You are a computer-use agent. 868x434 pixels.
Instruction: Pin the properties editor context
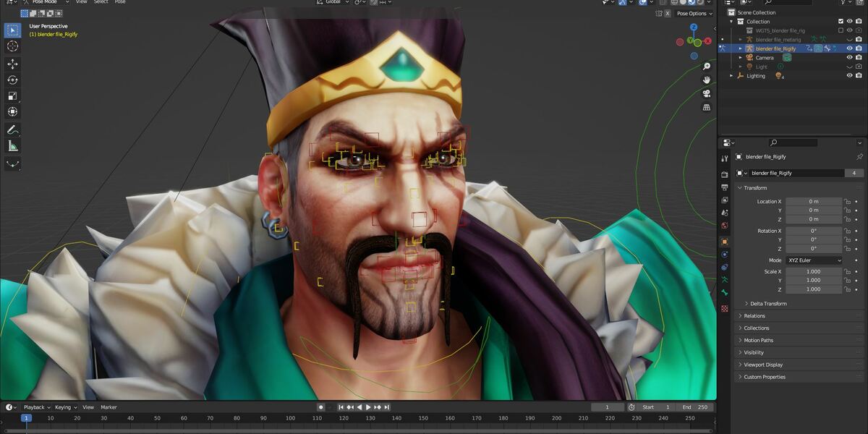(859, 156)
